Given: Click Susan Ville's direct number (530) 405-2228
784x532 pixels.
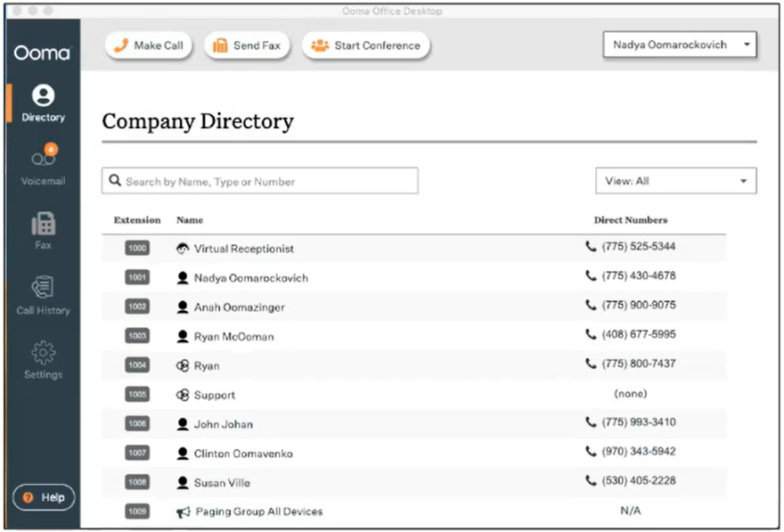Looking at the screenshot, I should (x=638, y=480).
